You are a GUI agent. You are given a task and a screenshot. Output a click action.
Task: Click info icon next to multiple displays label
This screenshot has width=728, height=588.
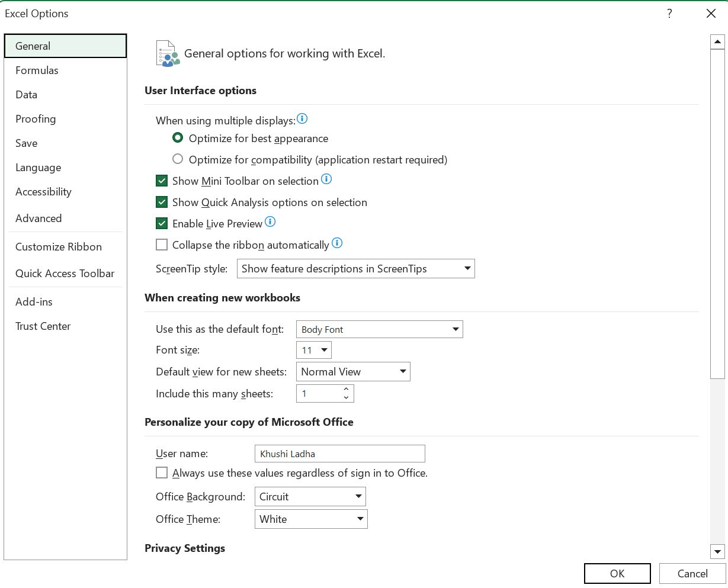pos(302,119)
